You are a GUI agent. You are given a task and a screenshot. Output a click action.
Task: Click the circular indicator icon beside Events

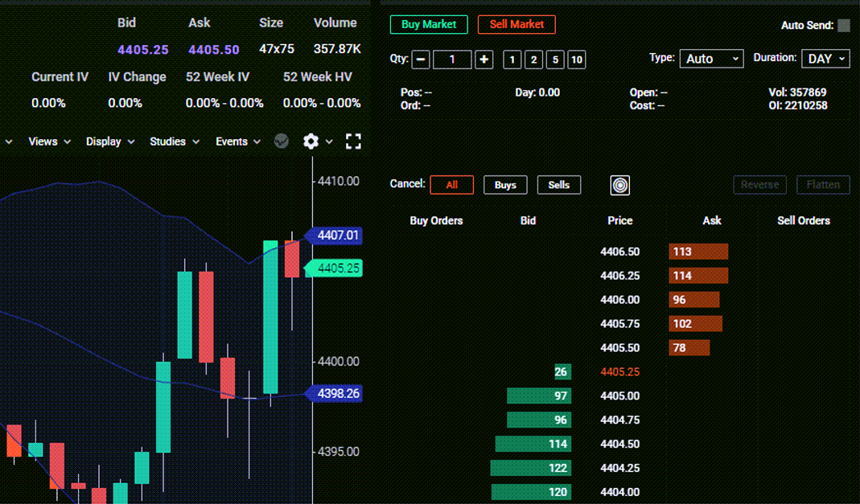pyautogui.click(x=281, y=141)
